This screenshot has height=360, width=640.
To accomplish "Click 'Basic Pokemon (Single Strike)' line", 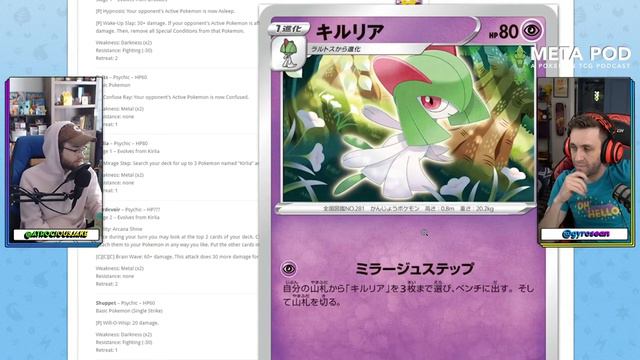I will (x=129, y=311).
